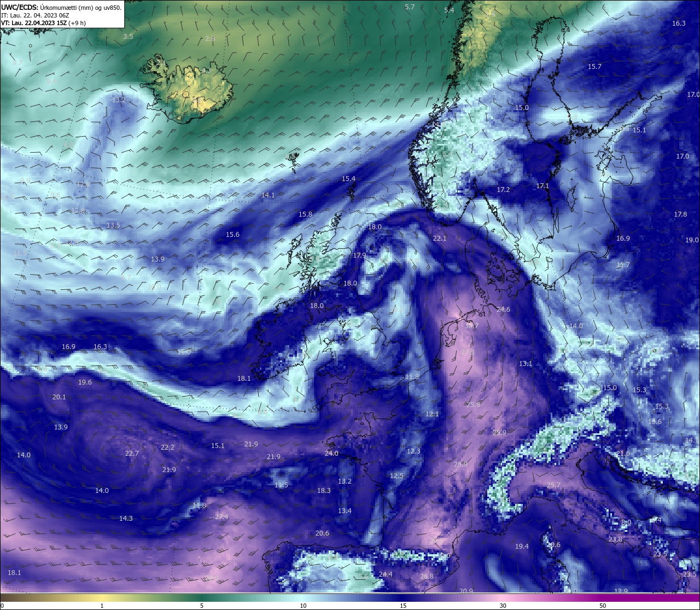Screen dimensions: 700x610
Task: Click the title 'UWC/ECDS: Úrkomumætti (mm) og uv850.'
Action: (x=61, y=8)
